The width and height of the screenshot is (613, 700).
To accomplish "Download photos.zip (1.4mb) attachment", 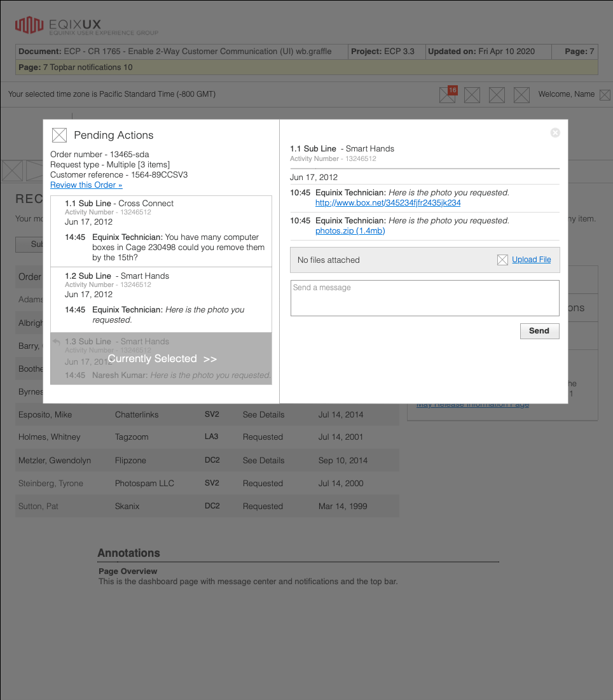I will (350, 231).
